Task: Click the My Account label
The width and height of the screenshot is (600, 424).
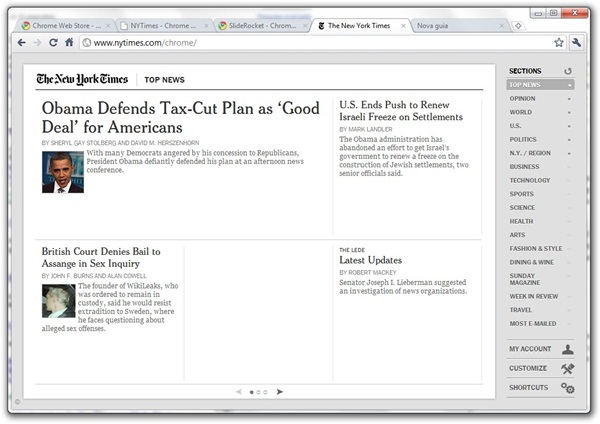Action: (530, 349)
